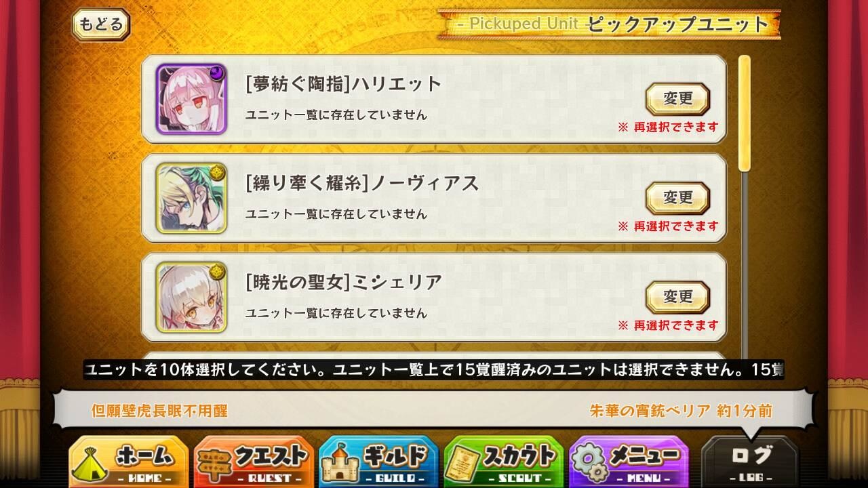Click the partially visible fourth unit row
868x488 pixels.
(434, 356)
